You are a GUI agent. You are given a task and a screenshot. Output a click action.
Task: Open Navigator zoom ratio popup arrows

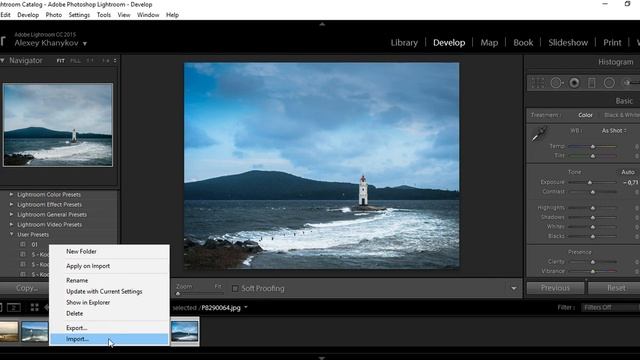click(x=115, y=60)
